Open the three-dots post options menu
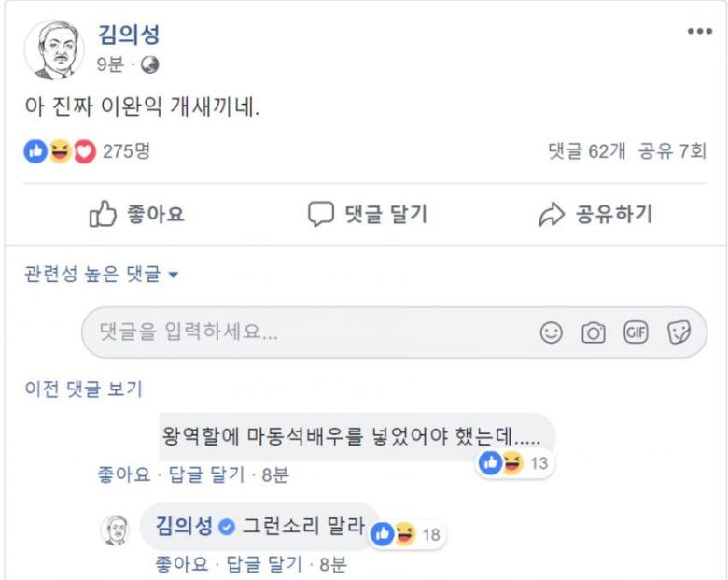The image size is (728, 580). tap(699, 32)
